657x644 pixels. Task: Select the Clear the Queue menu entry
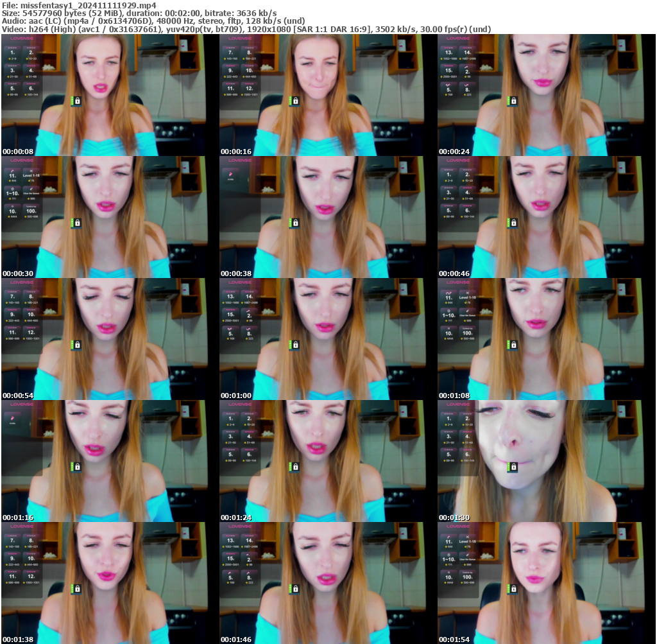tap(31, 193)
